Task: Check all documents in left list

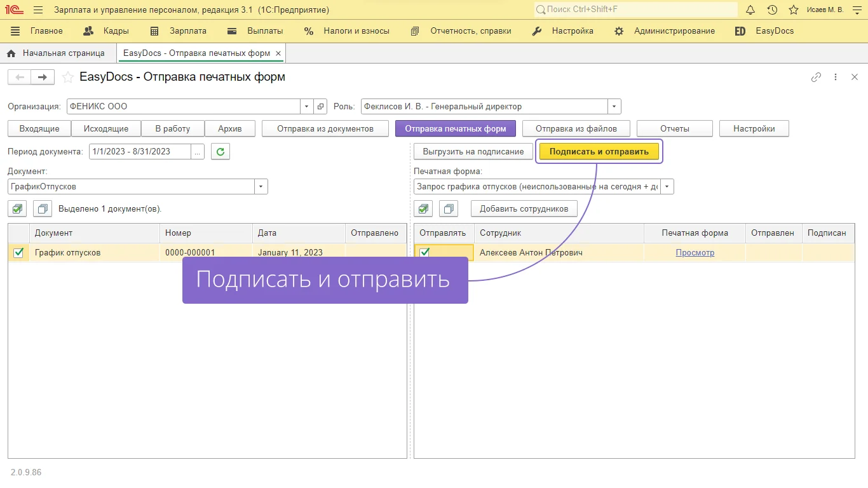Action: click(17, 208)
